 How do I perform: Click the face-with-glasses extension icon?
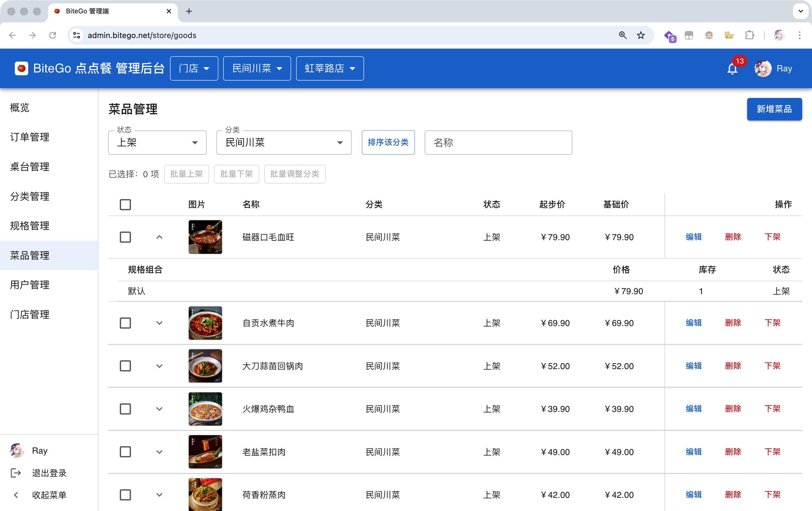click(x=709, y=35)
